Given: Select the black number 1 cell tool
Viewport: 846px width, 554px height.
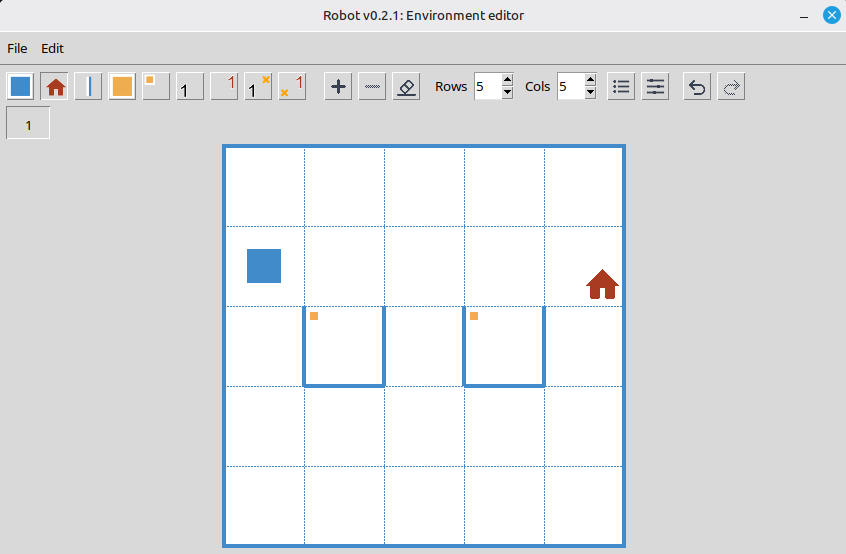Looking at the screenshot, I should click(190, 86).
